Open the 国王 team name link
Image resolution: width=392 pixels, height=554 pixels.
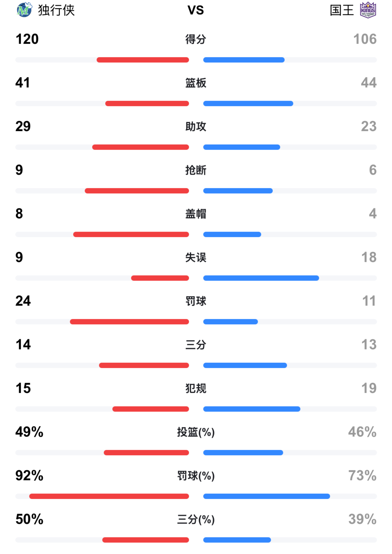tap(342, 10)
